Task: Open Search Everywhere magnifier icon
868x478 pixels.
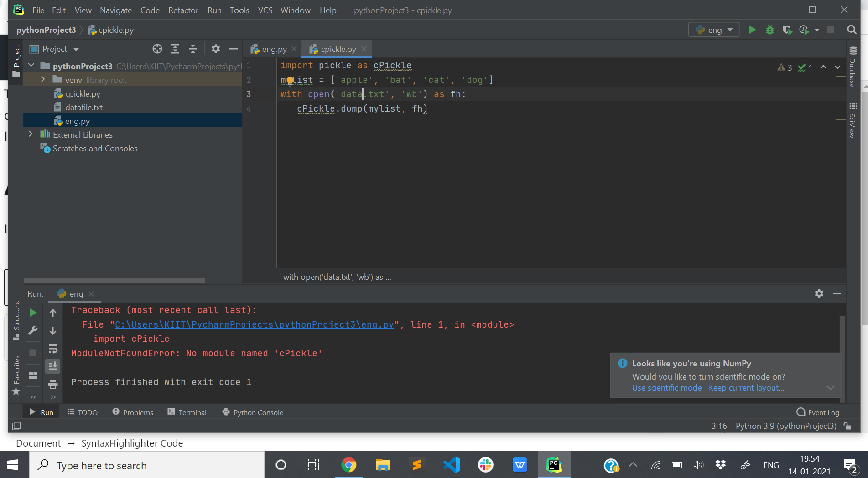Action: pyautogui.click(x=851, y=30)
